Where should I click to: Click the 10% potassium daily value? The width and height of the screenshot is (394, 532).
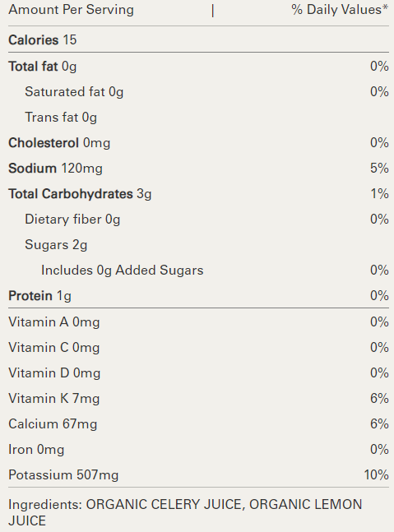coord(376,474)
